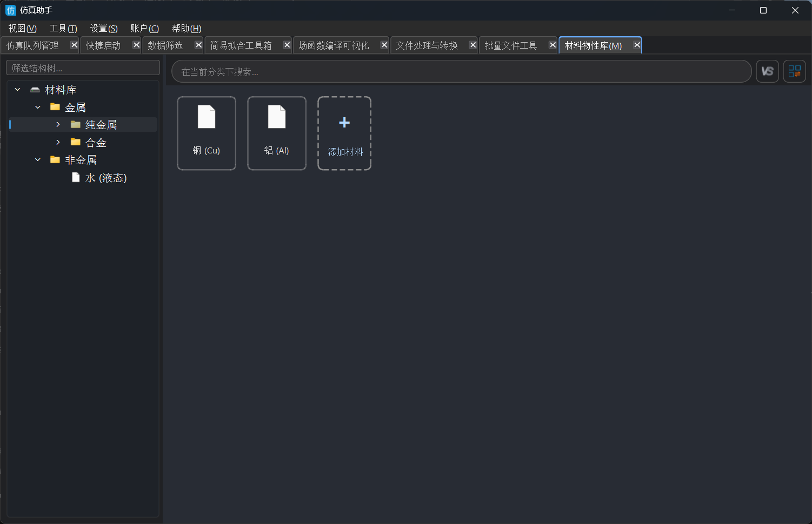Maximize the 仿真助手 window
The width and height of the screenshot is (812, 524).
tap(763, 10)
